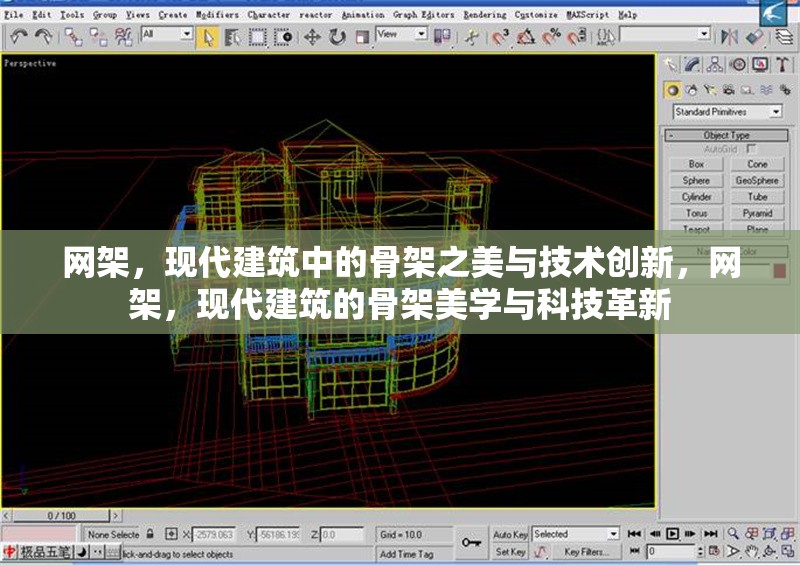Open the Modify panel tab icon
Image resolution: width=800 pixels, height=565 pixels.
693,65
